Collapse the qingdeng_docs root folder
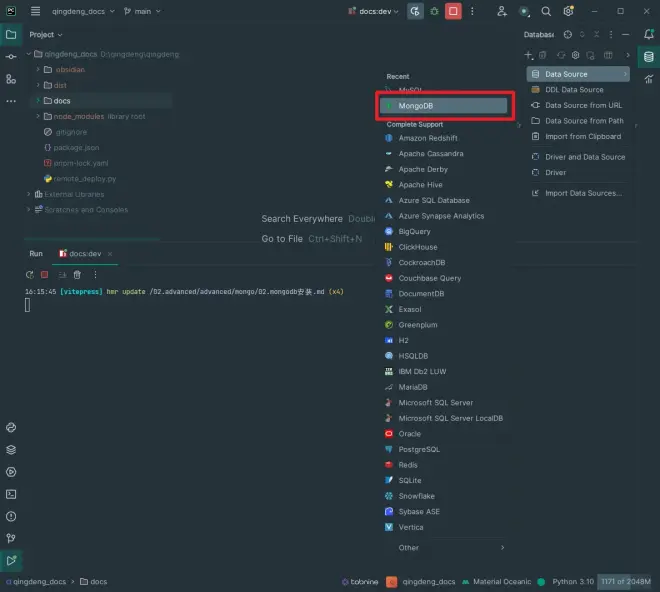660x592 pixels. coord(29,54)
